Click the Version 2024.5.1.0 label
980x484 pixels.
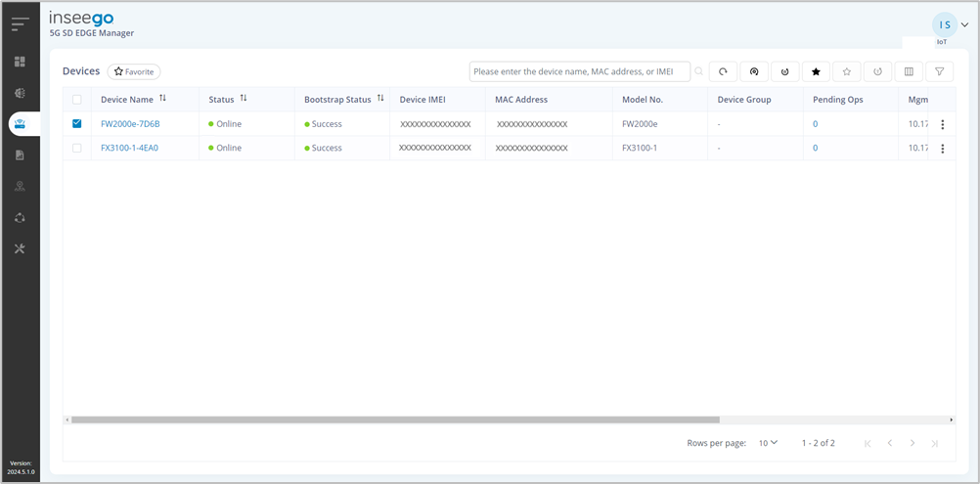pos(20,467)
